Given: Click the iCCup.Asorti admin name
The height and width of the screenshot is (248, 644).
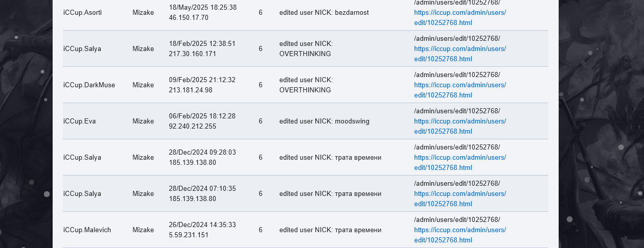Looking at the screenshot, I should point(82,12).
